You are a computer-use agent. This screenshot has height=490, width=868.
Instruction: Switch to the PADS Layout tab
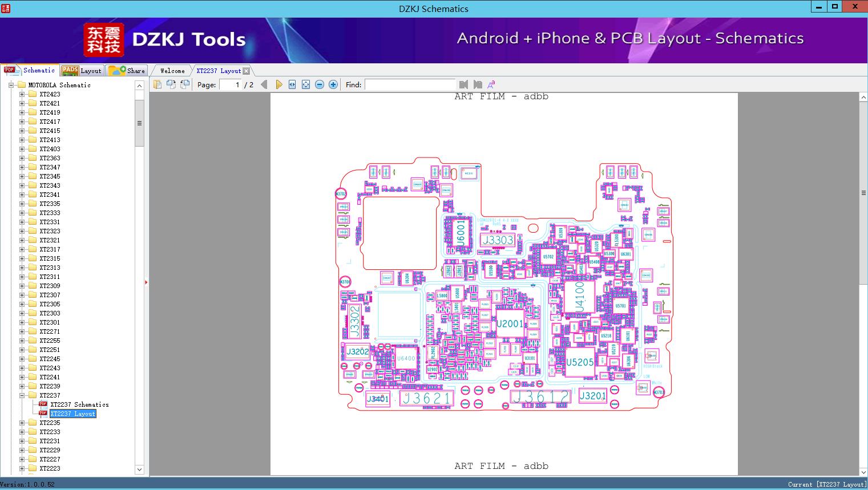point(82,71)
